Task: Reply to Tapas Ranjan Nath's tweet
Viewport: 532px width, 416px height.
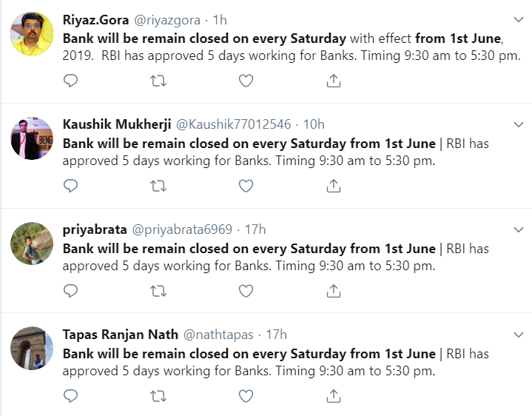Action: 70,396
